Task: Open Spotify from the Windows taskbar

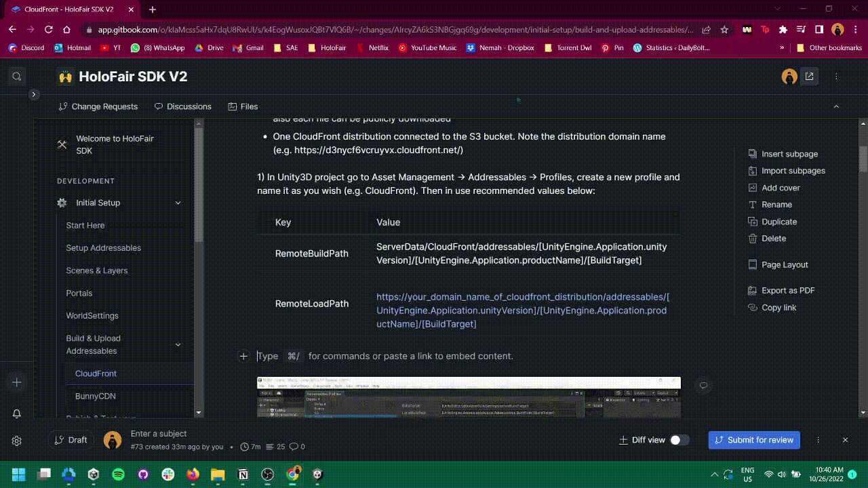Action: (x=118, y=474)
